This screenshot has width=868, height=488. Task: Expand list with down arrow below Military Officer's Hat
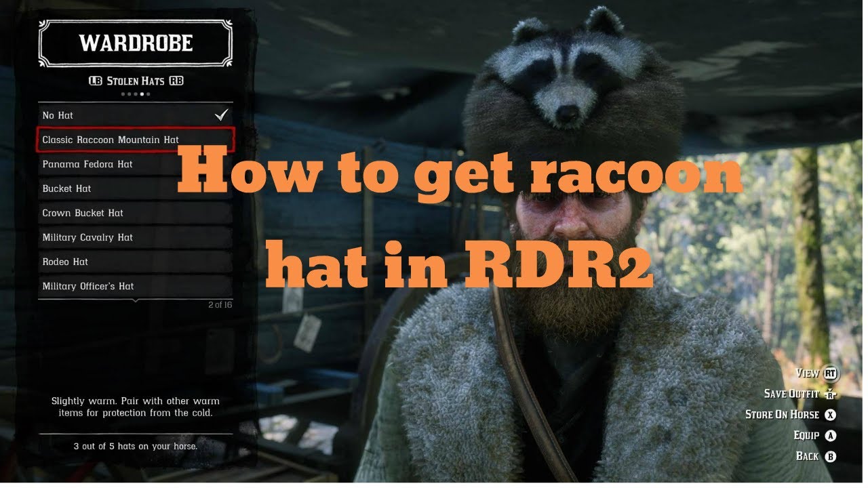[x=136, y=300]
